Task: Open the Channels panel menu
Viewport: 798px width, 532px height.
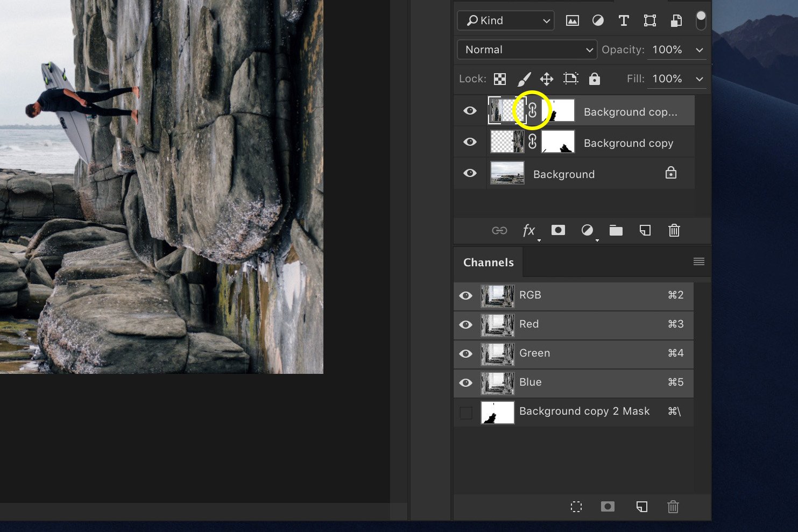Action: (x=698, y=261)
